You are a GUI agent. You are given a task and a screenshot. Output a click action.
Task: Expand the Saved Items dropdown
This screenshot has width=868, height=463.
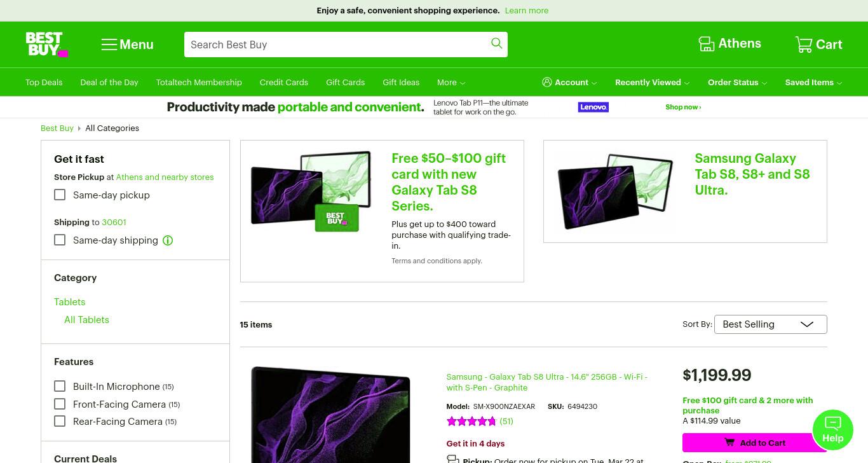click(x=813, y=83)
